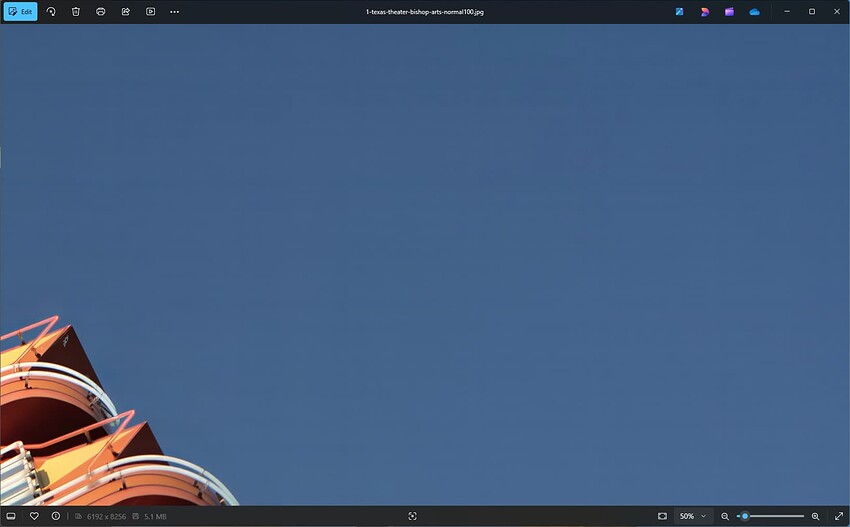Viewport: 850px width, 527px height.
Task: Click the fit to window icon
Action: point(662,516)
